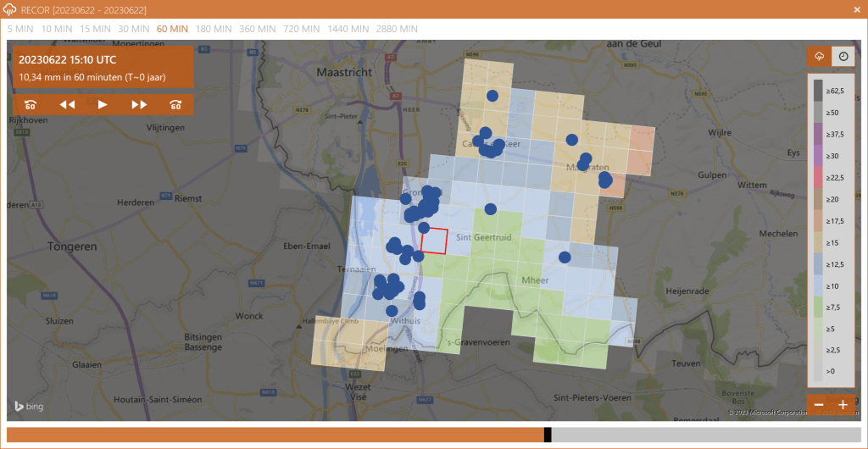Jump forward 60 minutes in playback
The image size is (868, 449).
[176, 104]
